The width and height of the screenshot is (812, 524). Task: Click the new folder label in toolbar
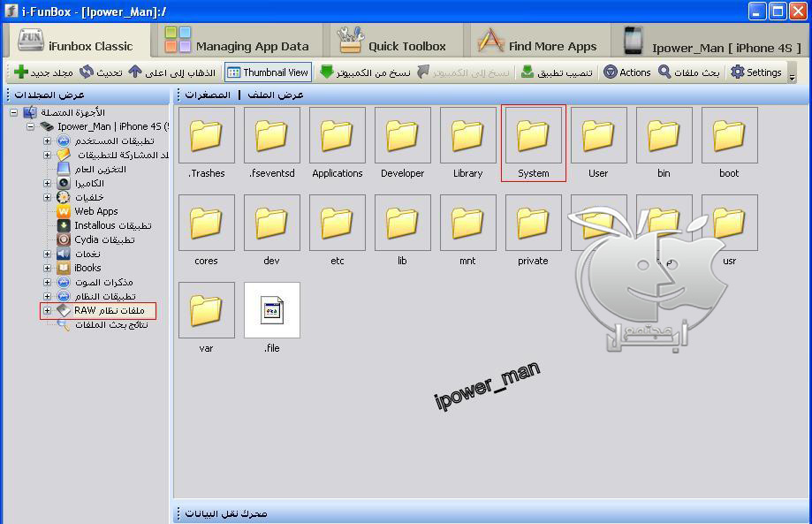pos(51,72)
